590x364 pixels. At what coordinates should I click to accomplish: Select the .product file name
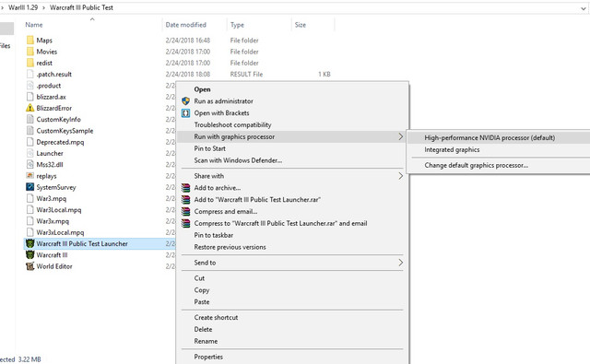click(49, 86)
